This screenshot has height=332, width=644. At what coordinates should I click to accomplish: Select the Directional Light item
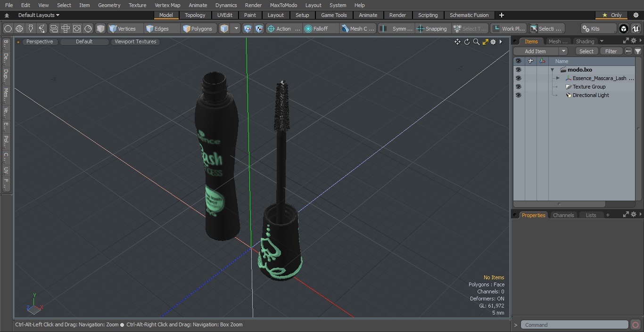coord(591,95)
